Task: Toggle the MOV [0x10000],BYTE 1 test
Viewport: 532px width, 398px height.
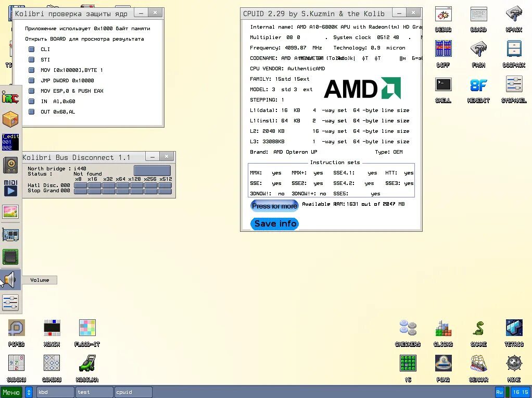Action: (x=32, y=70)
